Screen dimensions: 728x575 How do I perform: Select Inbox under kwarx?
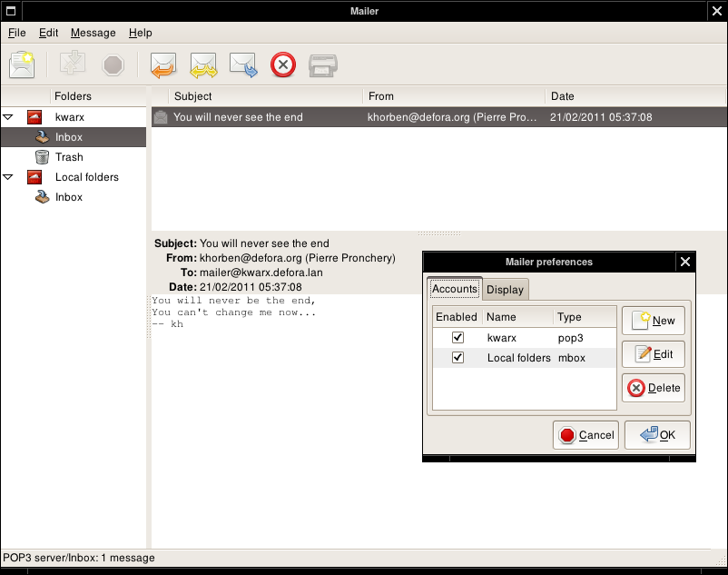tap(69, 137)
